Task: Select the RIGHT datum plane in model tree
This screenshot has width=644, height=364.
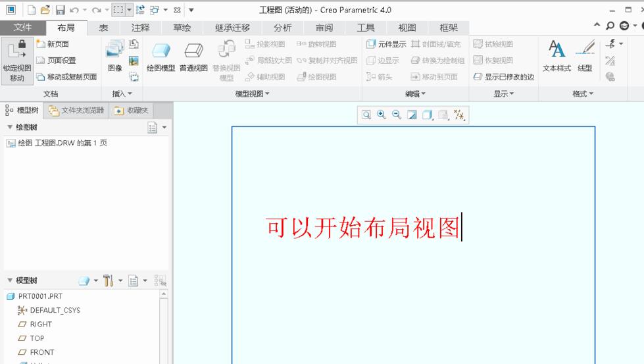Action: (41, 324)
